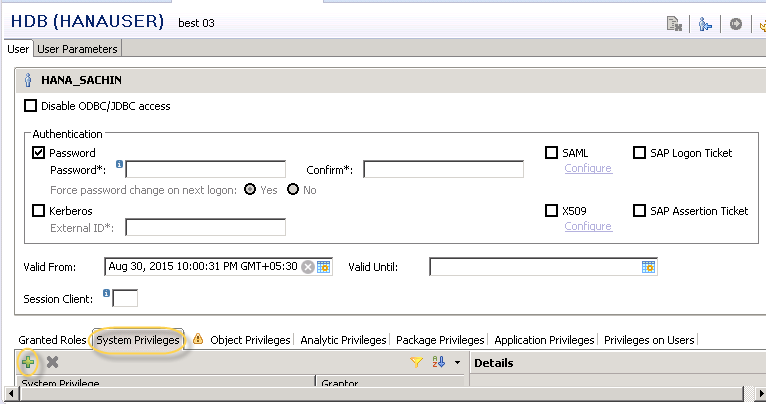Click the Confirm password input field
The height and width of the screenshot is (404, 766).
443,170
